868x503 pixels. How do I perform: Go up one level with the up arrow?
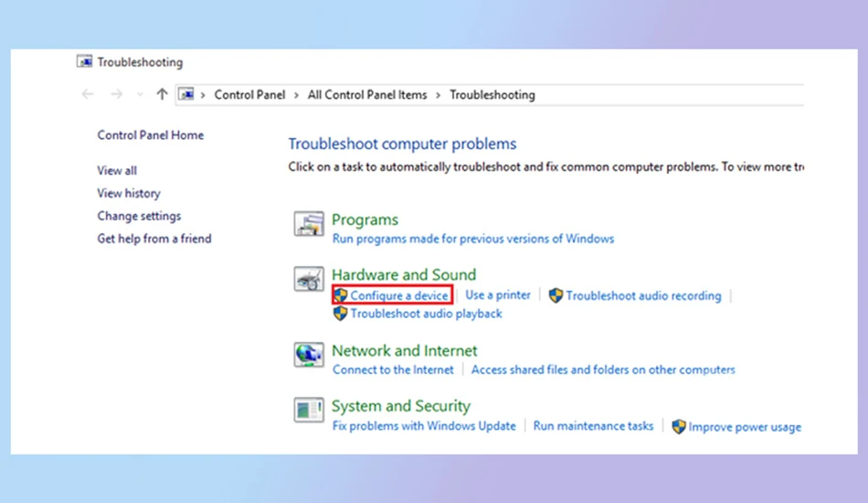pyautogui.click(x=162, y=94)
